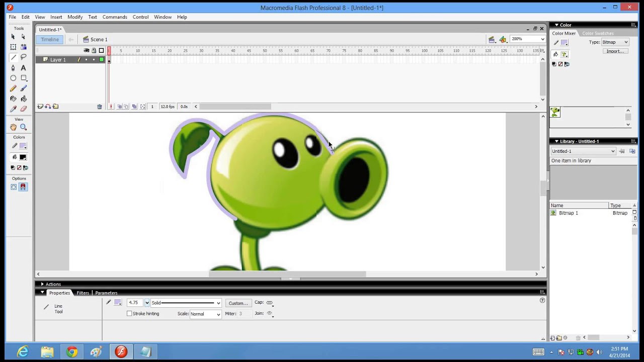Activate the Pen tool

13,68
